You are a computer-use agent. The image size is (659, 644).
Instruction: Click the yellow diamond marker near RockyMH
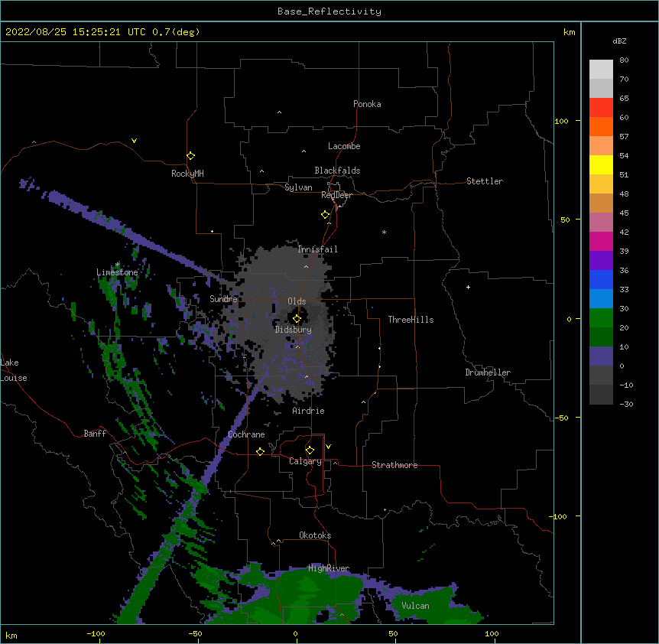191,156
